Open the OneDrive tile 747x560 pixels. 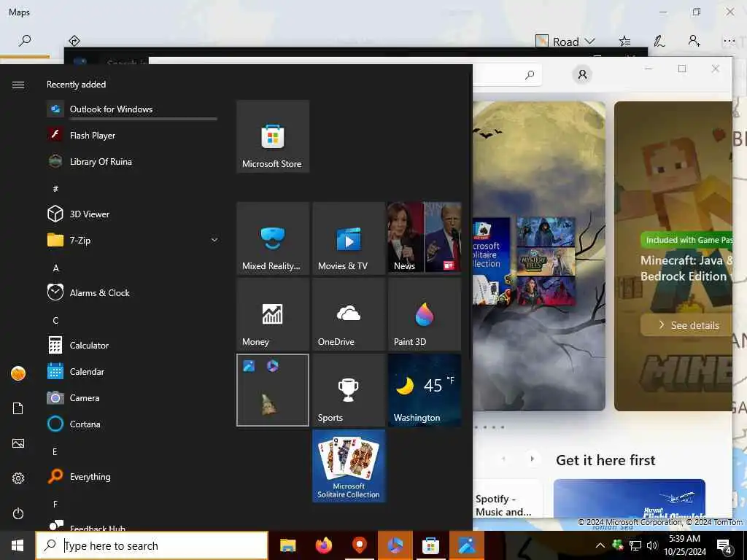[x=349, y=314]
